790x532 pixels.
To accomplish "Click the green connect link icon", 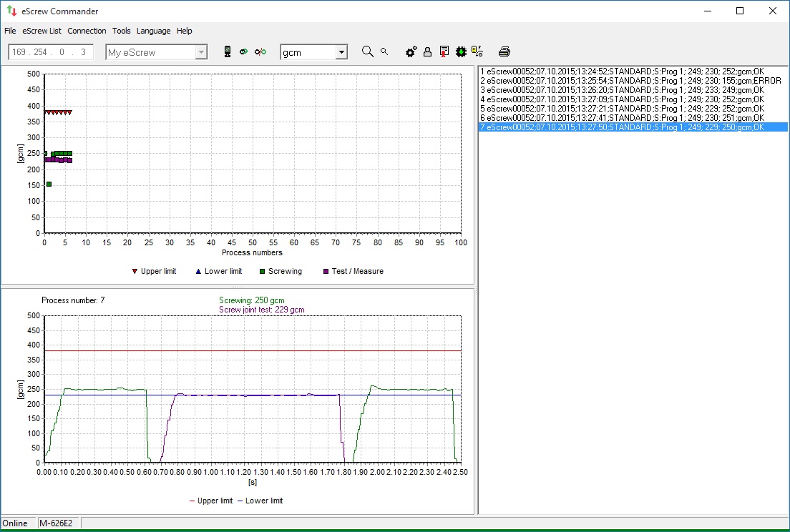I will pos(243,51).
